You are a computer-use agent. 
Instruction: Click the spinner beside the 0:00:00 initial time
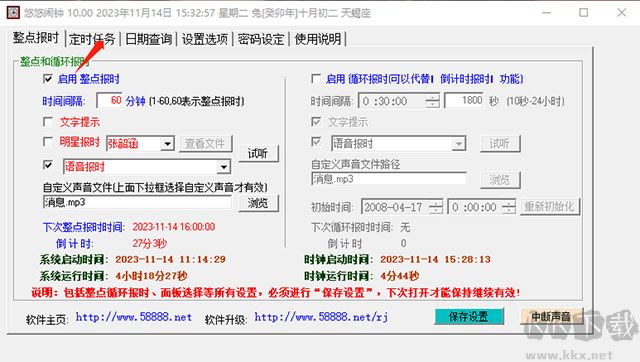click(x=509, y=207)
